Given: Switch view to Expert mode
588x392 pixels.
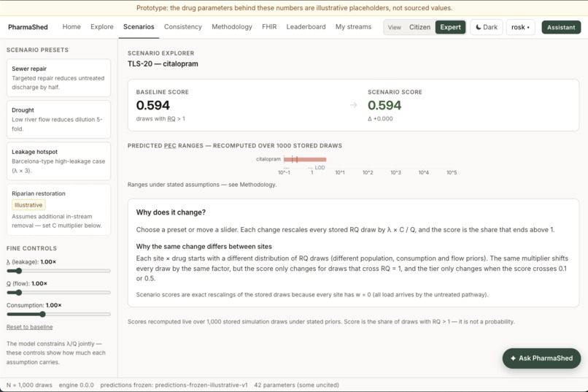Looking at the screenshot, I should tap(450, 27).
